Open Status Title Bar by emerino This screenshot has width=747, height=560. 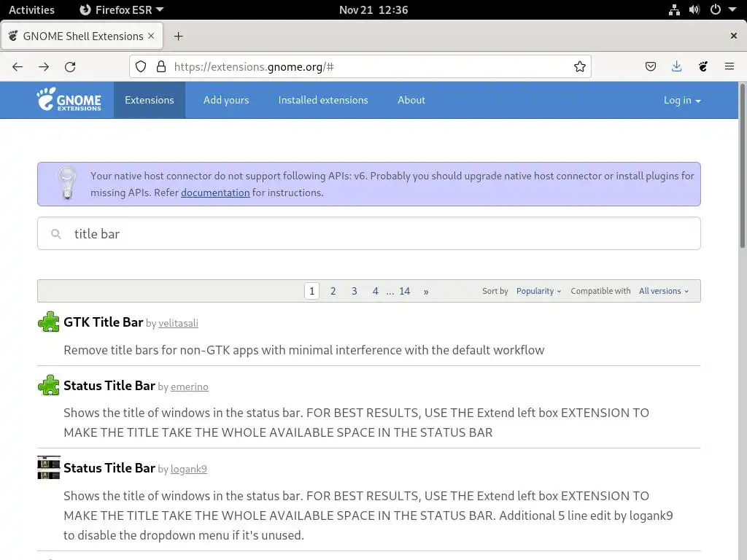point(109,385)
